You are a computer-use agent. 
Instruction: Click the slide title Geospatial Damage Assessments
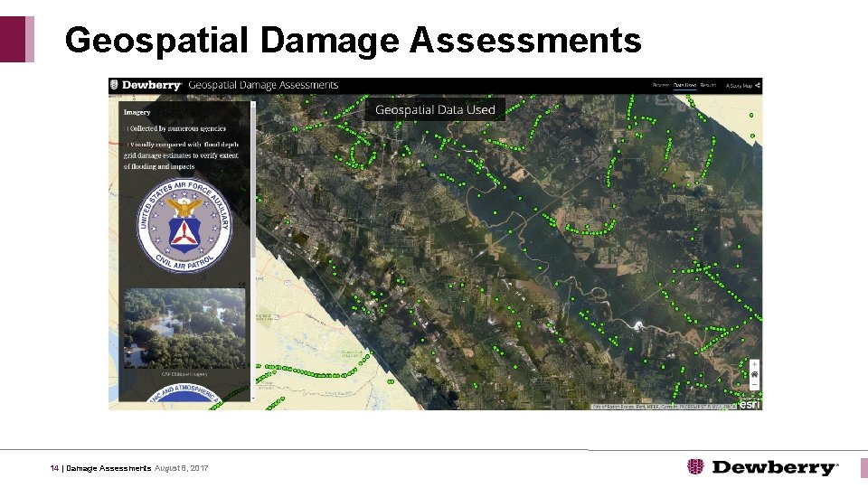point(354,41)
